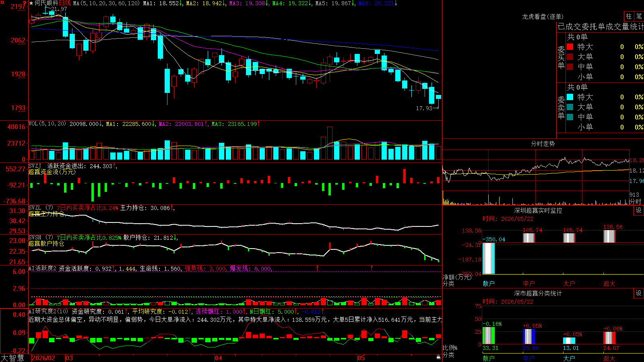Click the star icon before 何氏眼科
644x362 pixels.
point(31,3)
